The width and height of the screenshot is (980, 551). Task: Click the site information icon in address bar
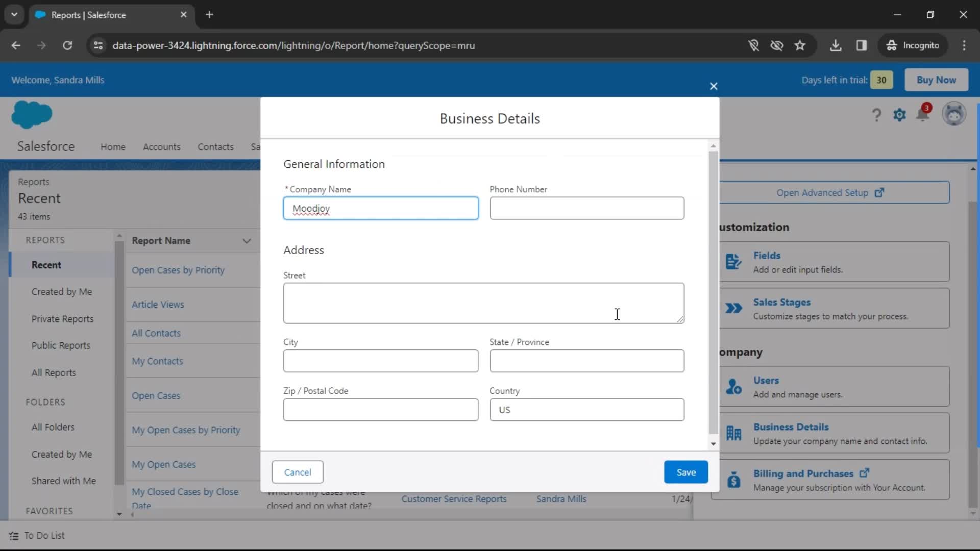[98, 45]
